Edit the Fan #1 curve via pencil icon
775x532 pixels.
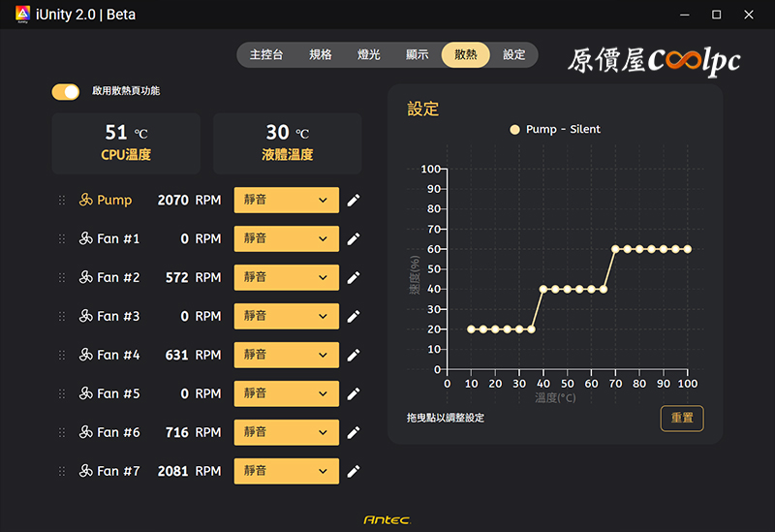click(x=354, y=239)
